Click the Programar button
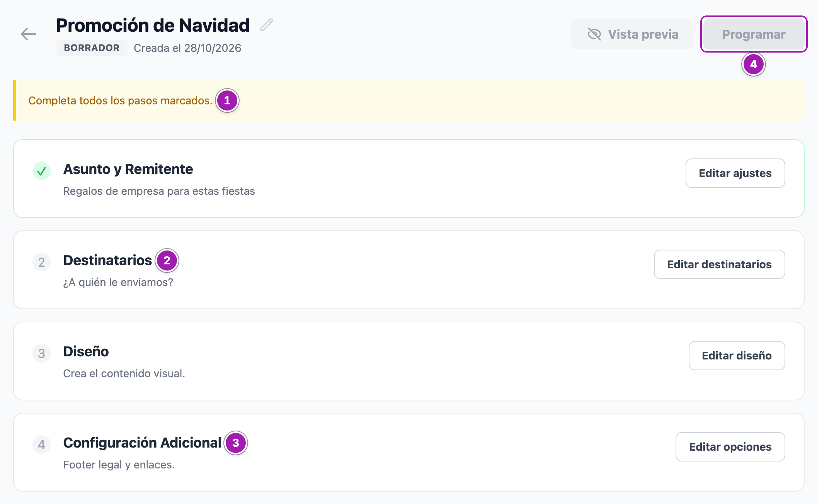This screenshot has height=504, width=817. [754, 34]
